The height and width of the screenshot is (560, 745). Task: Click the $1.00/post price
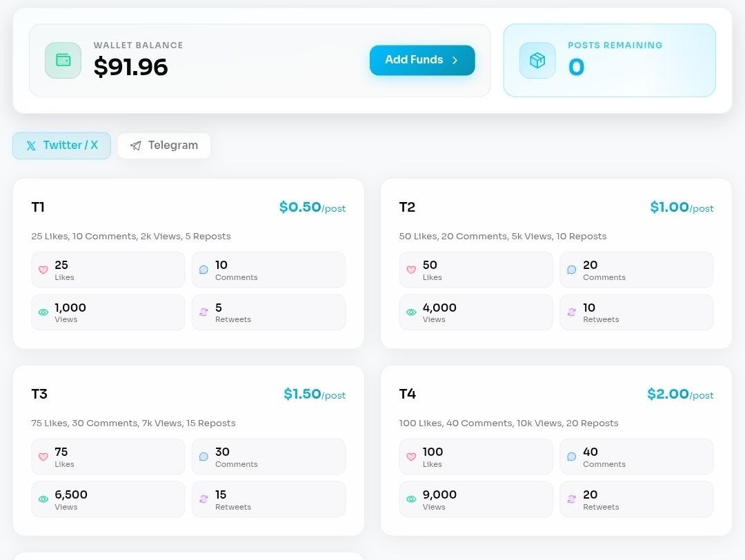point(682,208)
